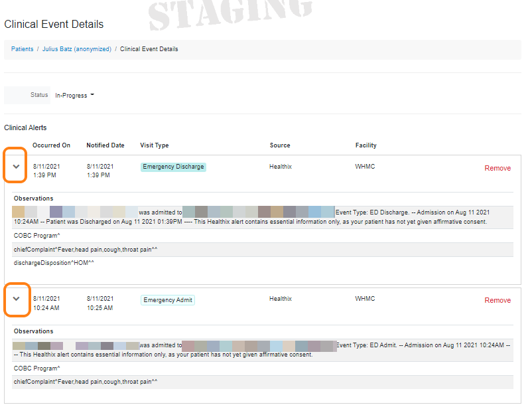
Task: Collapse the Emergency Admit alert chevron
Action: coord(17,299)
